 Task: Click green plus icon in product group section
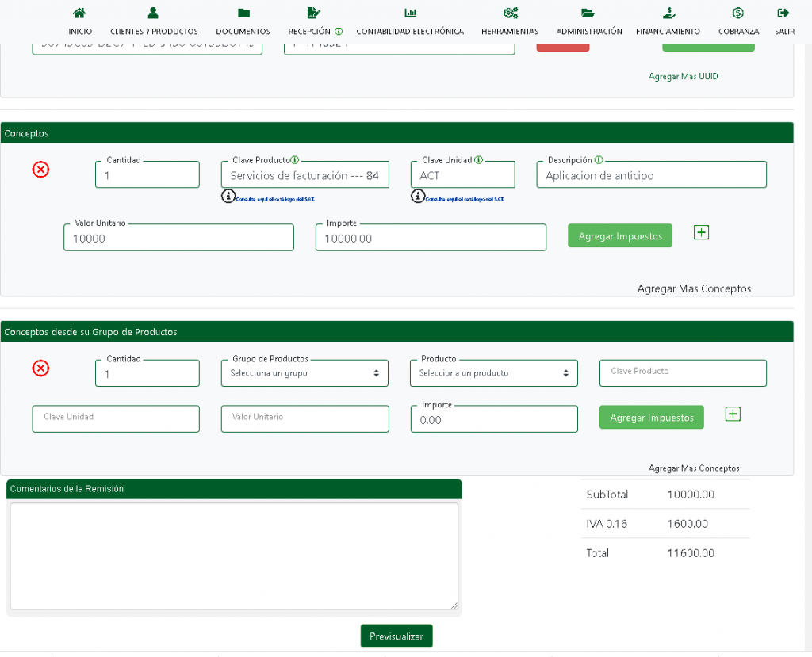[x=733, y=414]
